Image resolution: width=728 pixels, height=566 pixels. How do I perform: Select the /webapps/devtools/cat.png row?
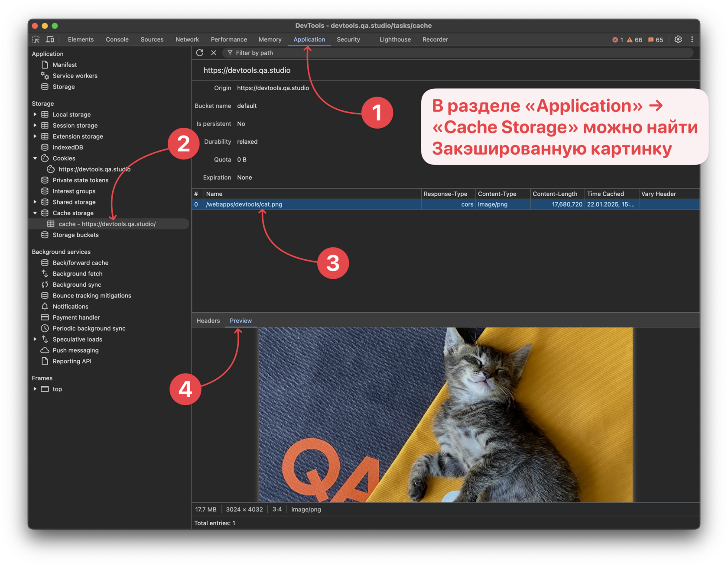tap(446, 204)
